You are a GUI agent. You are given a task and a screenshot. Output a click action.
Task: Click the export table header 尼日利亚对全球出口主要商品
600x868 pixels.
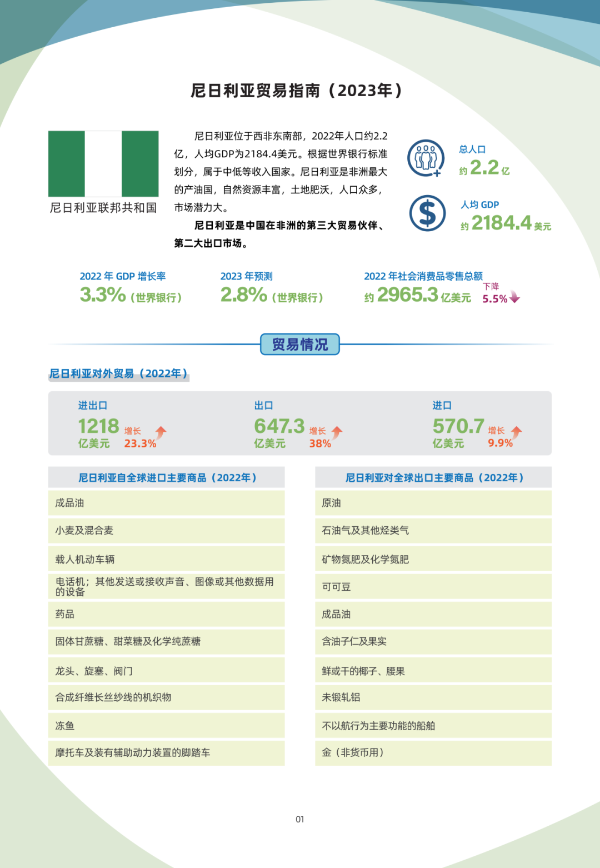[x=433, y=477]
